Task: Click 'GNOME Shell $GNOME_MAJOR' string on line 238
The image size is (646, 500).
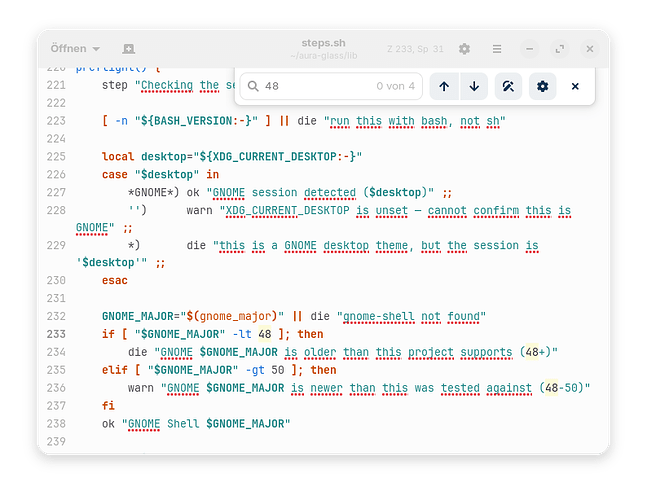Action: click(x=206, y=424)
